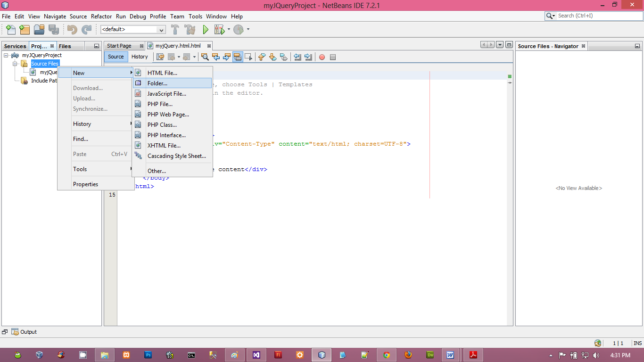This screenshot has width=644, height=362.
Task: Click the Shift Line Right icon
Action: (308, 57)
